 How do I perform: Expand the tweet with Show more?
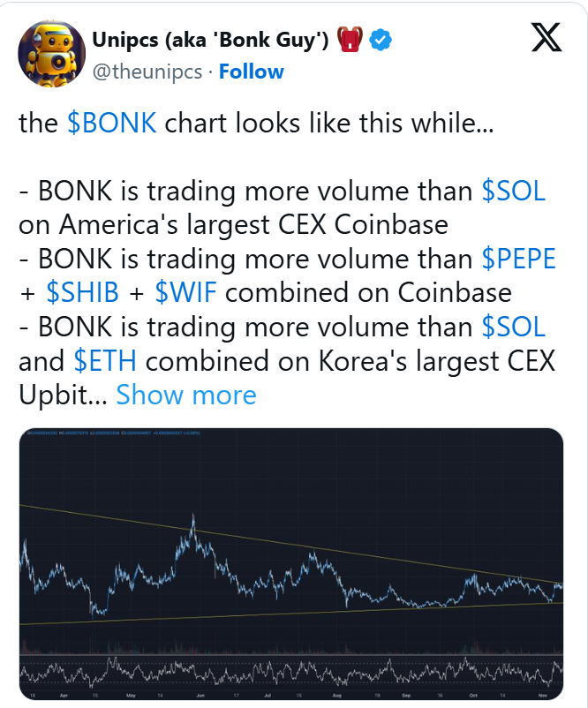click(186, 395)
